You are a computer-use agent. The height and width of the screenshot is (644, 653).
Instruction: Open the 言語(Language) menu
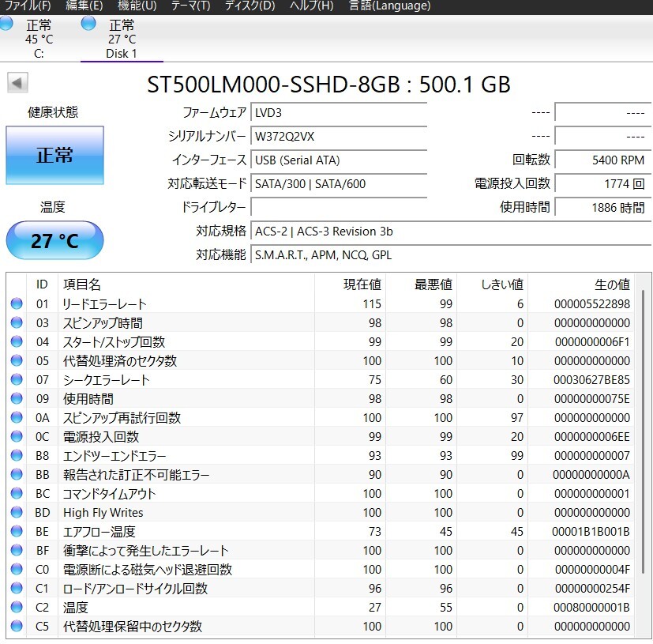point(389,6)
